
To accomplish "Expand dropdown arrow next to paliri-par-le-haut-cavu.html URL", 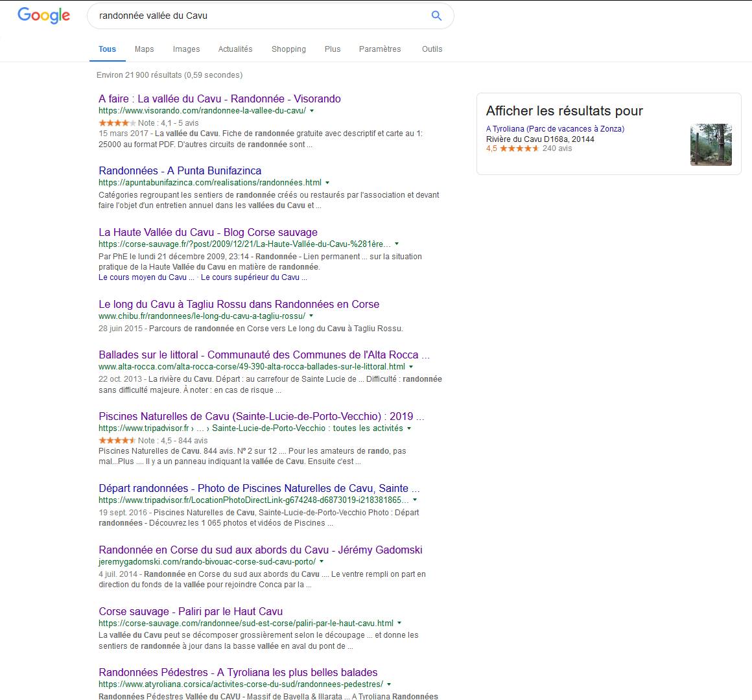I will point(399,624).
